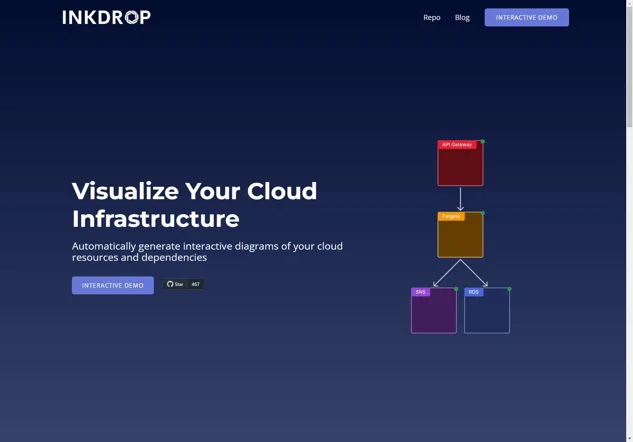
Task: Select the RDS diagram node
Action: [487, 310]
